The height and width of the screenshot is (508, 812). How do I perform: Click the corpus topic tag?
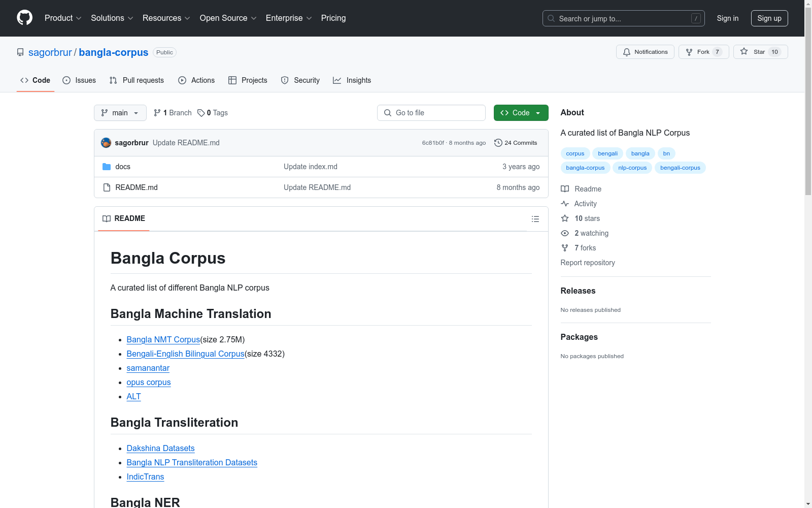pyautogui.click(x=575, y=153)
